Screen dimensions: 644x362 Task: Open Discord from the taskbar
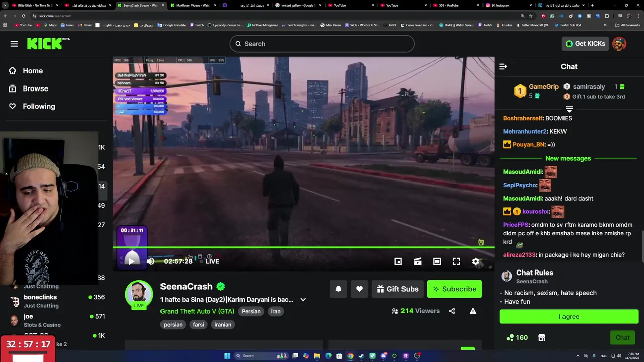[x=383, y=356]
